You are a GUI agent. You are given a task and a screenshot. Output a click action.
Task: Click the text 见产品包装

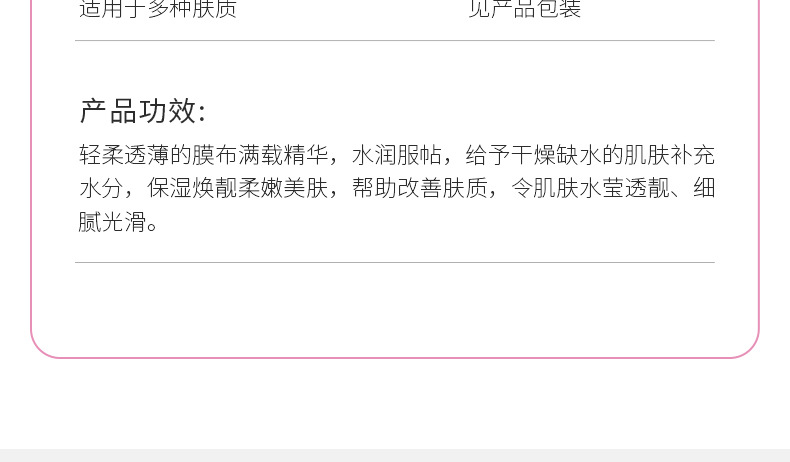pos(524,9)
